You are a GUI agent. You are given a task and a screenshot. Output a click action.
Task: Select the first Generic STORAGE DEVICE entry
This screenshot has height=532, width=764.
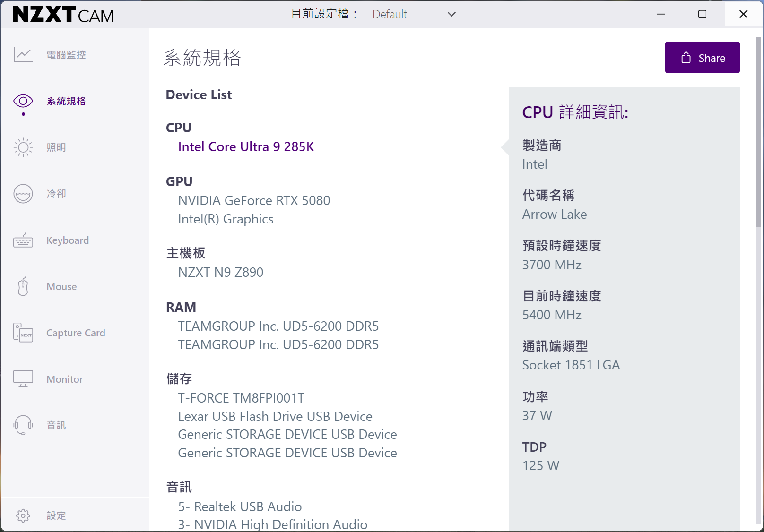click(287, 434)
